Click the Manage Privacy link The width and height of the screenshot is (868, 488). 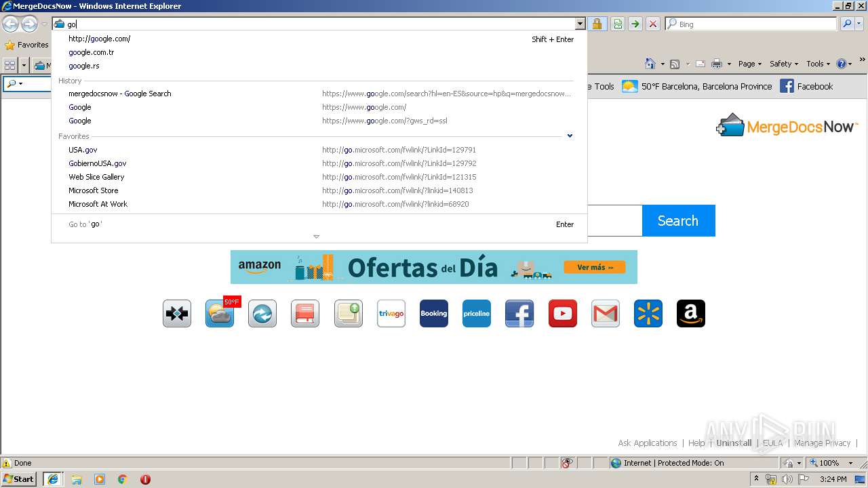(x=822, y=443)
